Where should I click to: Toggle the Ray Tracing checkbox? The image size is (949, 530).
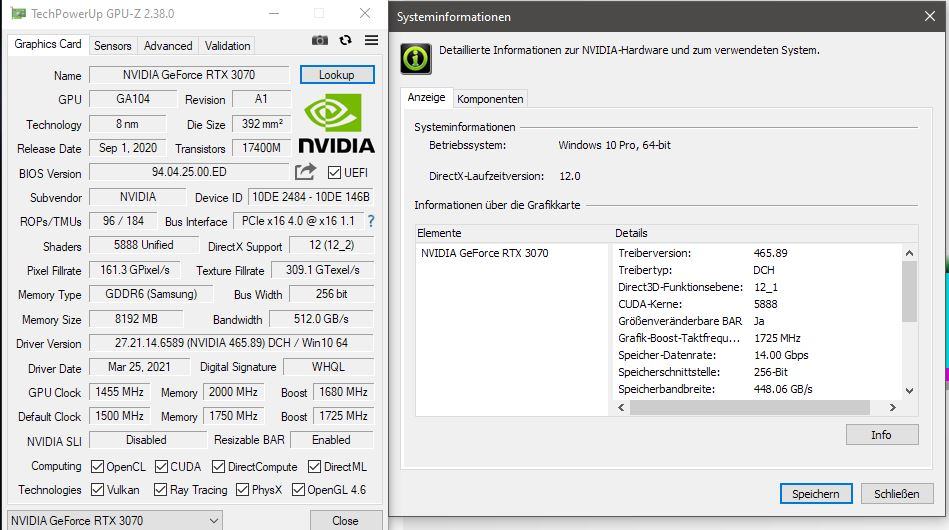tap(160, 489)
